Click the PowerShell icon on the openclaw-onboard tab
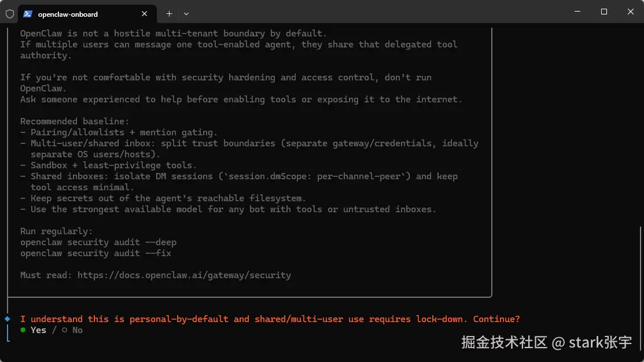This screenshot has height=362, width=644. [28, 14]
